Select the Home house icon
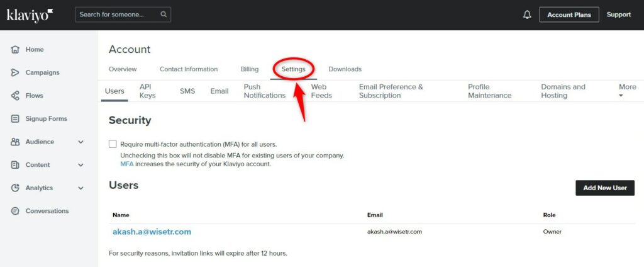The height and width of the screenshot is (267, 644). 15,49
